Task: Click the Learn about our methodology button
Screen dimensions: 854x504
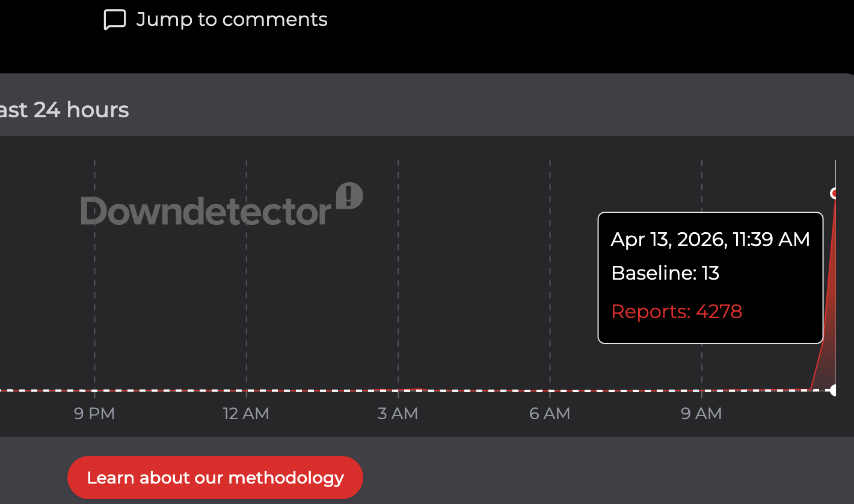Action: coord(215,477)
